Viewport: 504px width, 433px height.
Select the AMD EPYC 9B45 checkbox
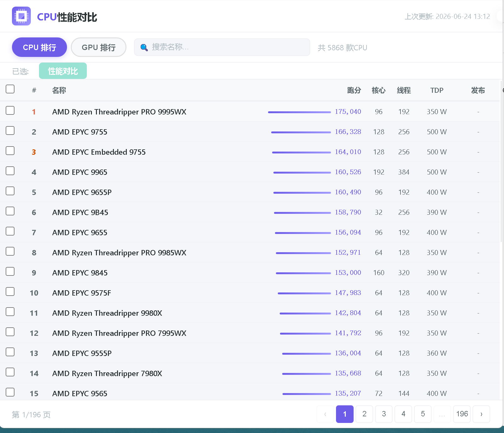point(10,211)
